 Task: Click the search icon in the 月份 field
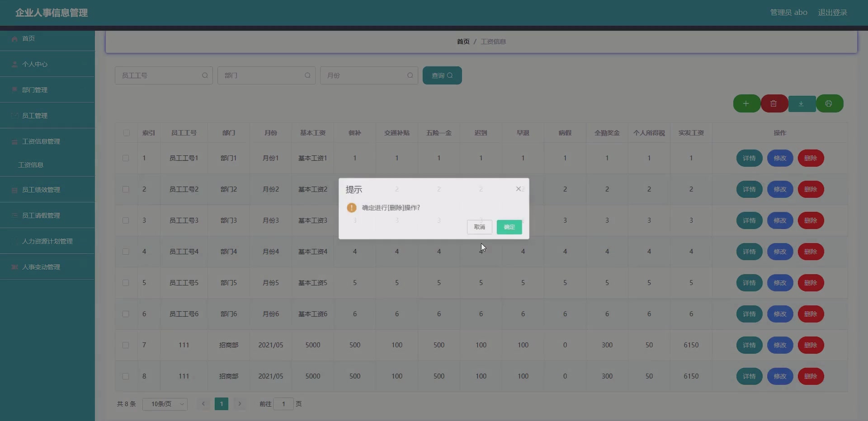pyautogui.click(x=410, y=75)
